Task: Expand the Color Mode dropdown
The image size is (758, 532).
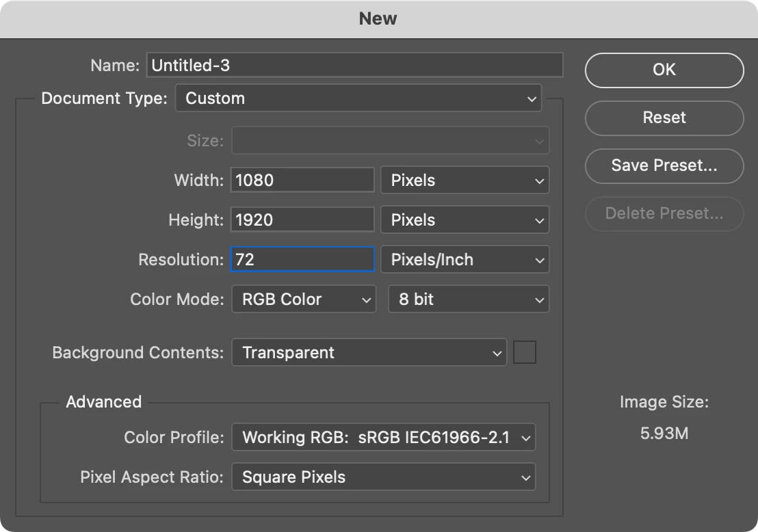Action: 304,300
